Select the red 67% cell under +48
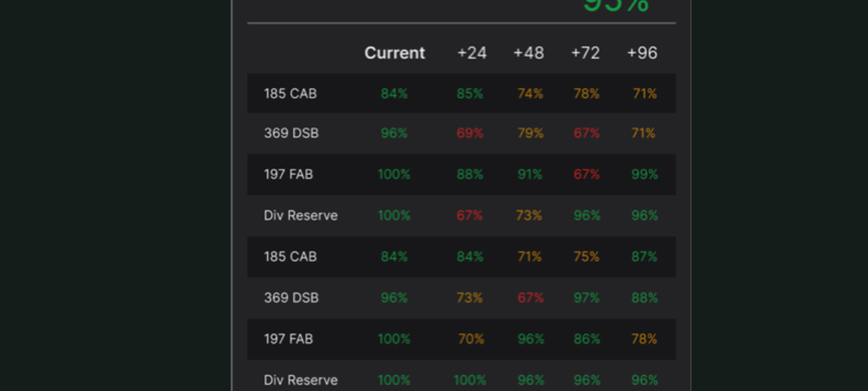 coord(530,298)
